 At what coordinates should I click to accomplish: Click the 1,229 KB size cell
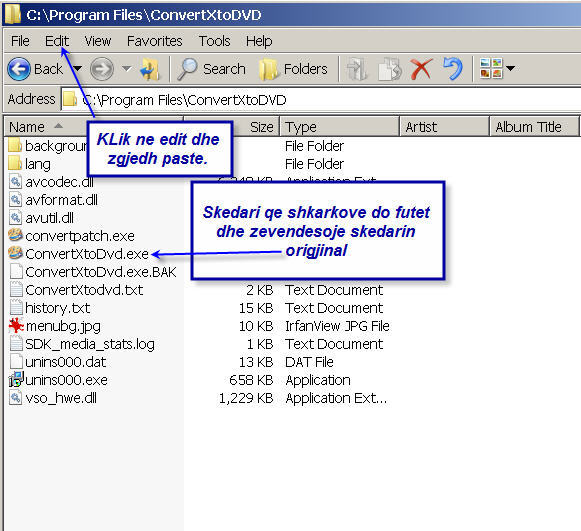click(246, 398)
